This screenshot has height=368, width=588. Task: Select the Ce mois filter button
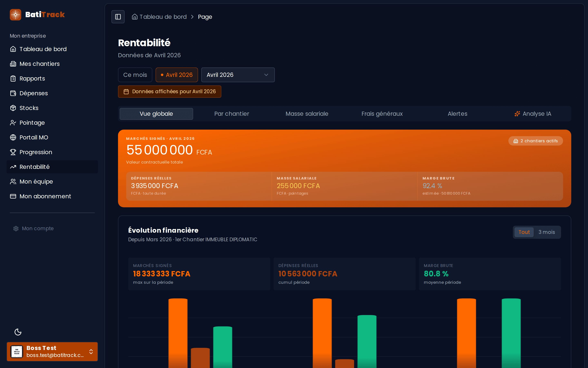135,75
